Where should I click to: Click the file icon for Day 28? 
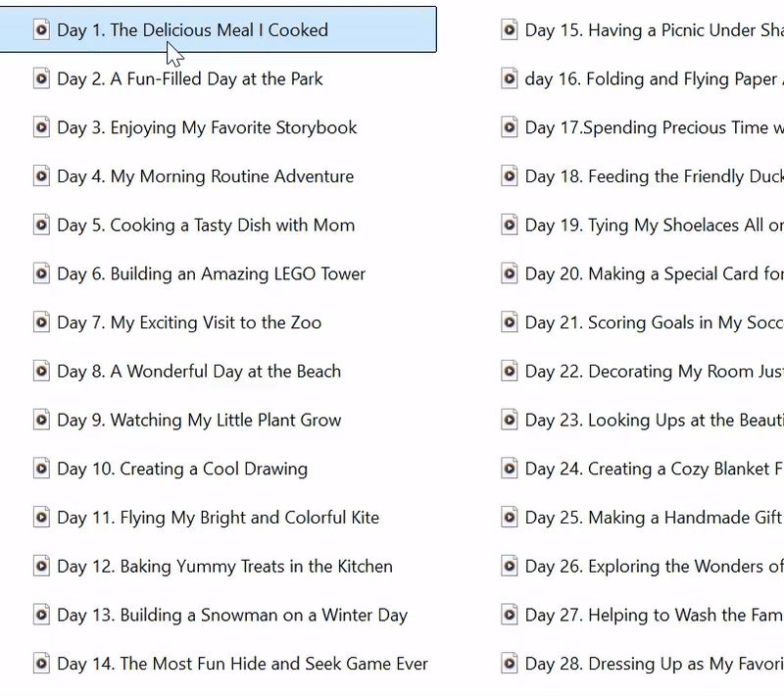click(x=509, y=664)
